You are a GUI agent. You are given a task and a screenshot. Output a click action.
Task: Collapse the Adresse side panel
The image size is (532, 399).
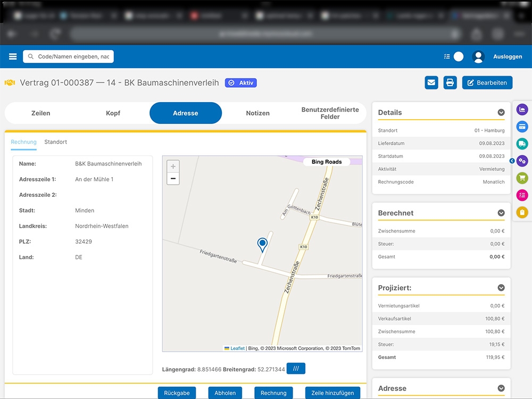point(501,388)
